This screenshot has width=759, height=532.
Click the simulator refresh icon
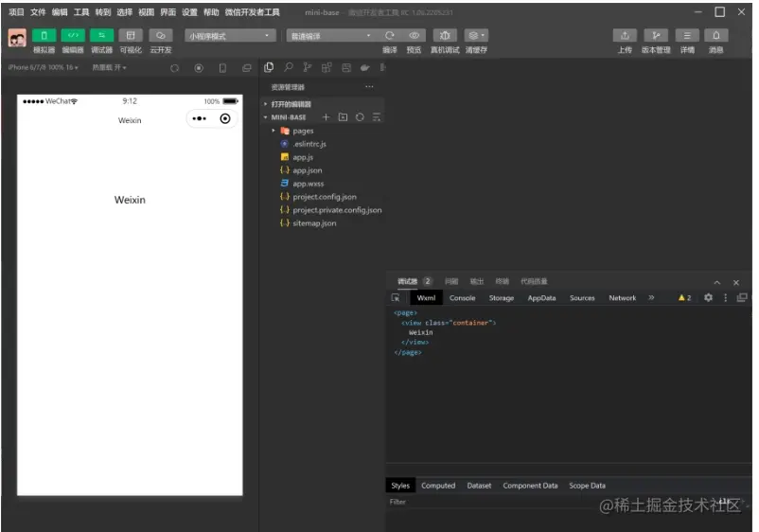(175, 68)
